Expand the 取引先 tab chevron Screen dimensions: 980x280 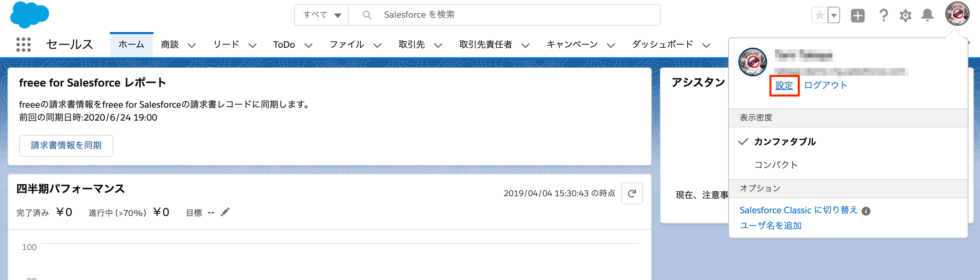tap(438, 46)
